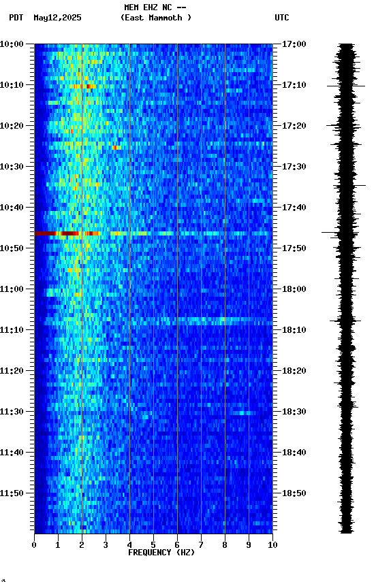
Task: Click the 10:30 PDT time label
Action: point(12,167)
